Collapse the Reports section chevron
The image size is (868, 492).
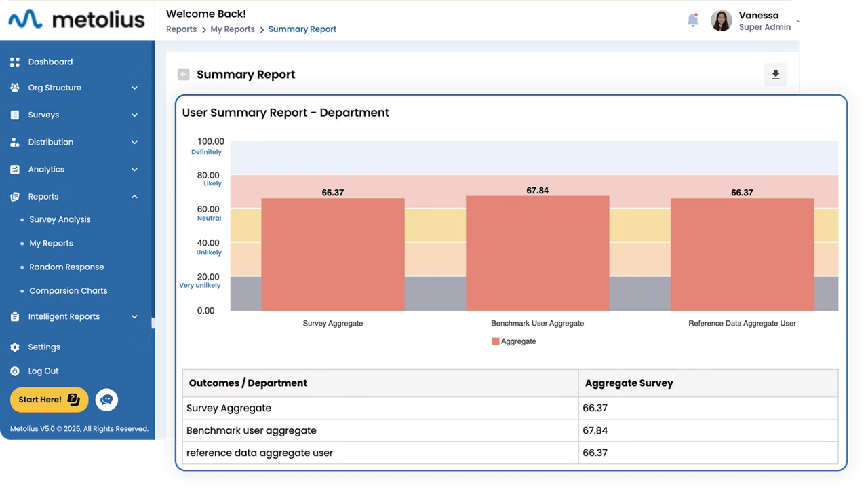point(134,196)
